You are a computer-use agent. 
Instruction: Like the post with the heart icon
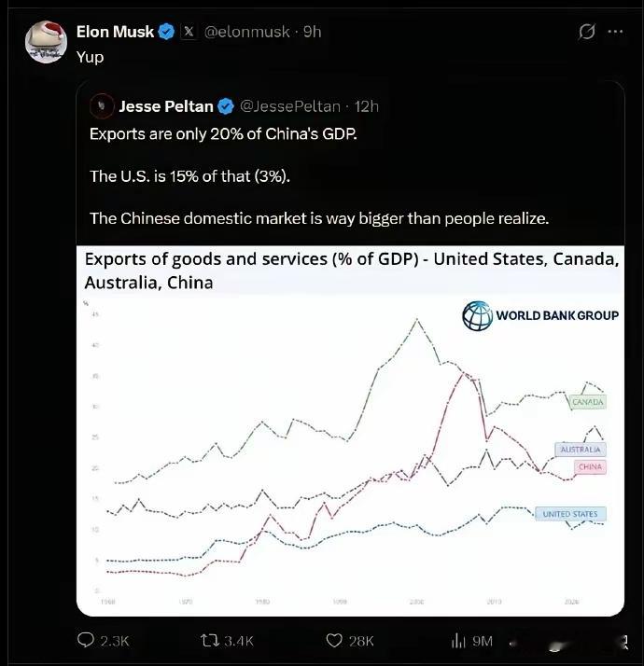(333, 641)
